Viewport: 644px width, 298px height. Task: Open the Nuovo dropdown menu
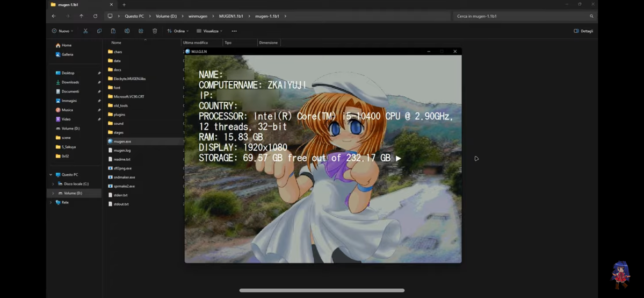[x=62, y=31]
